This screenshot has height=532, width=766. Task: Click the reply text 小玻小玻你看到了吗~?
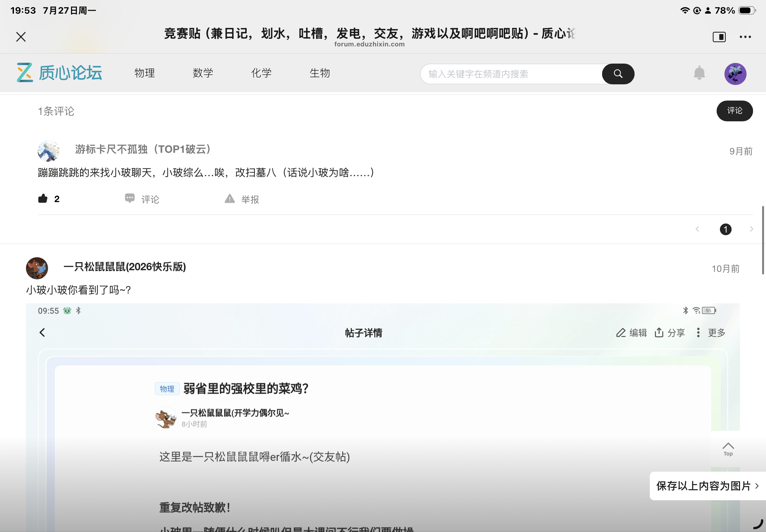78,290
